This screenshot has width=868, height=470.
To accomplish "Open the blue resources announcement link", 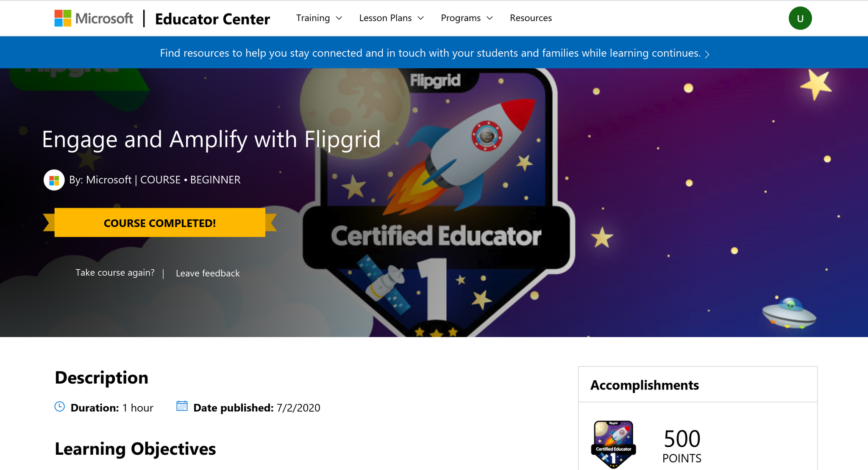I will point(430,53).
